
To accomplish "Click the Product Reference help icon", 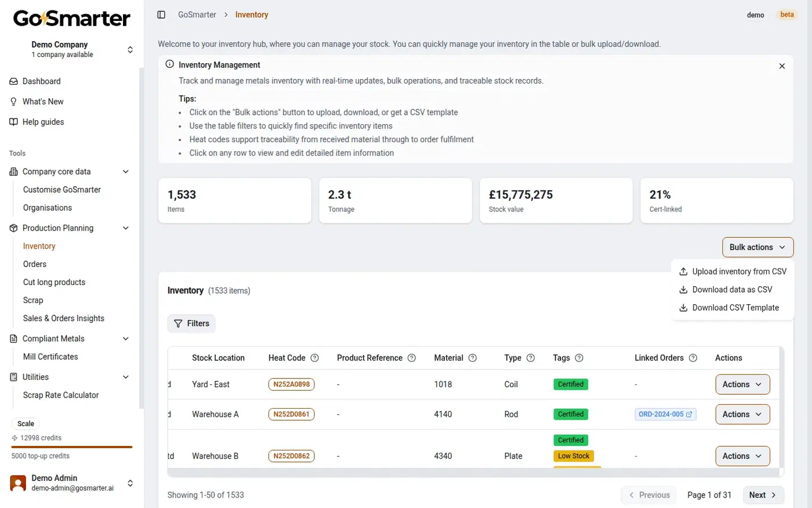I will (412, 358).
